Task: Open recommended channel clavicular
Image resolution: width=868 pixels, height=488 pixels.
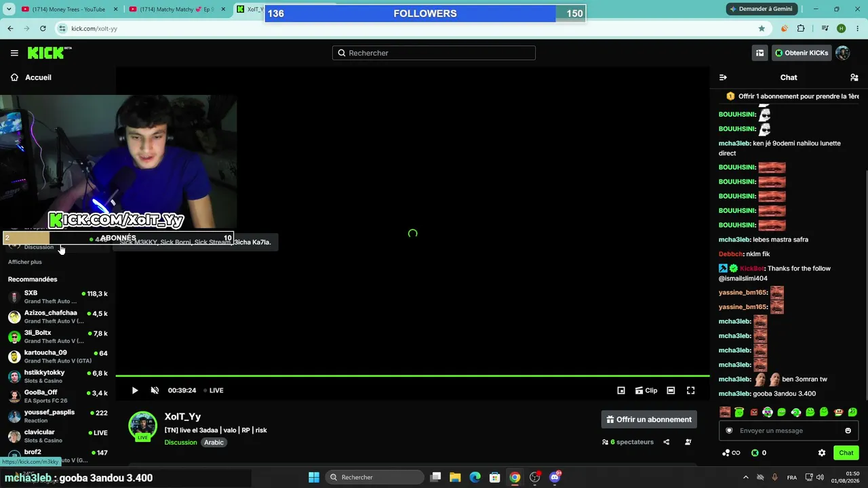Action: coord(58,436)
